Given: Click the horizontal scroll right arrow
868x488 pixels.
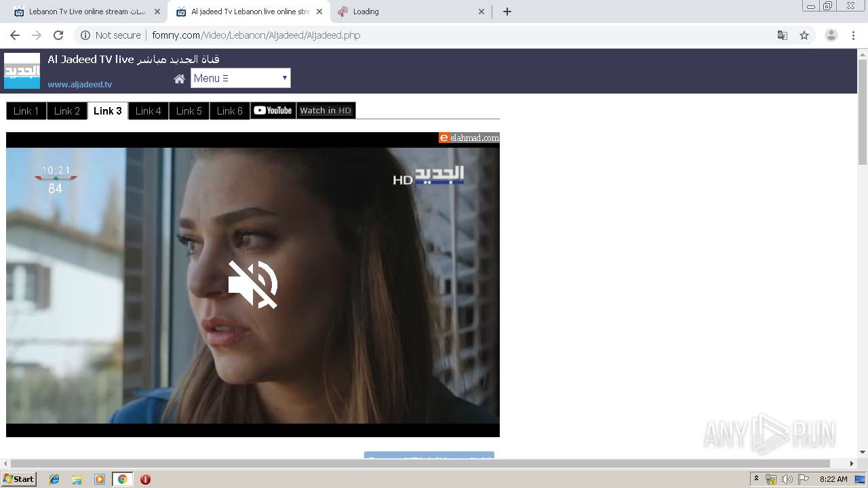Looking at the screenshot, I should pyautogui.click(x=852, y=464).
